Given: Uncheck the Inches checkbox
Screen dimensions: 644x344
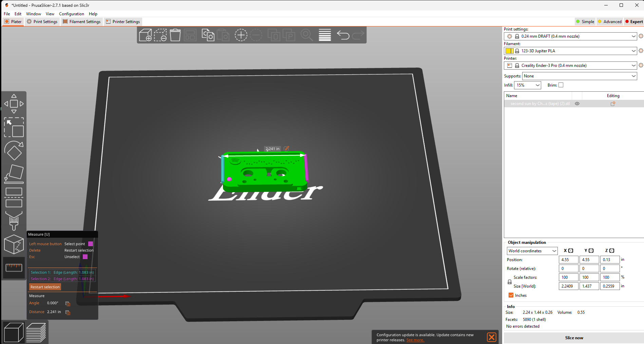Looking at the screenshot, I should 511,295.
